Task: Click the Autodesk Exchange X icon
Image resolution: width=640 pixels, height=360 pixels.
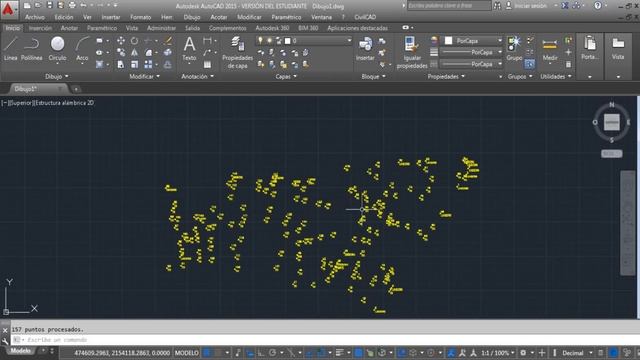Action: (x=565, y=6)
